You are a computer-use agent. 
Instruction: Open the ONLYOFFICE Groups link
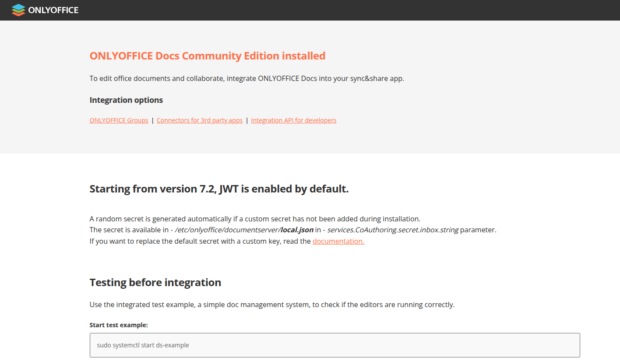coord(119,120)
